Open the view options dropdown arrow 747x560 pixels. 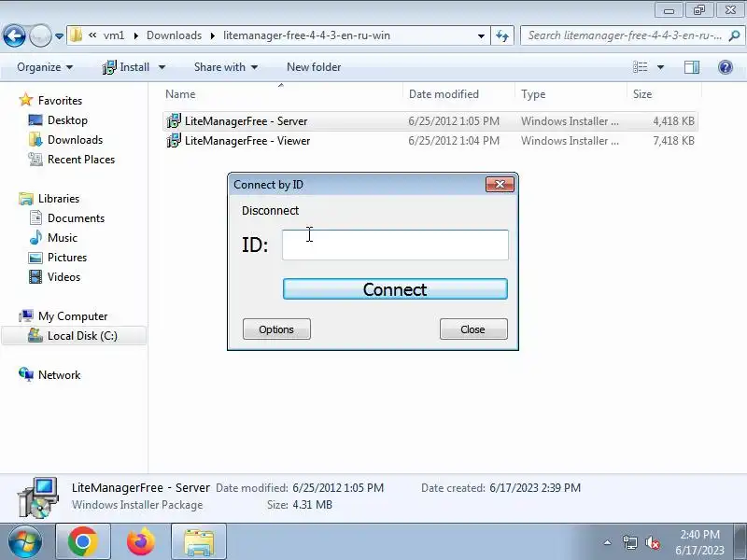click(661, 67)
